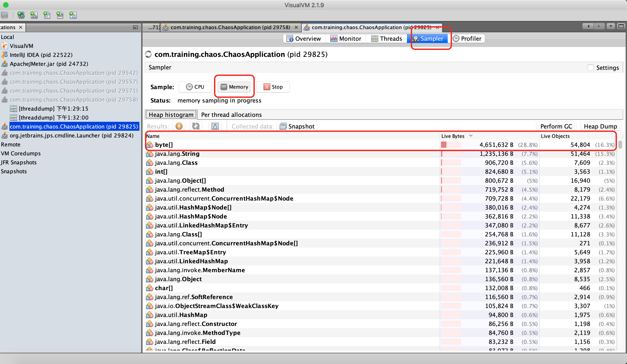Click the Heap Dump button
Screen dimensions: 627x364
tap(600, 126)
